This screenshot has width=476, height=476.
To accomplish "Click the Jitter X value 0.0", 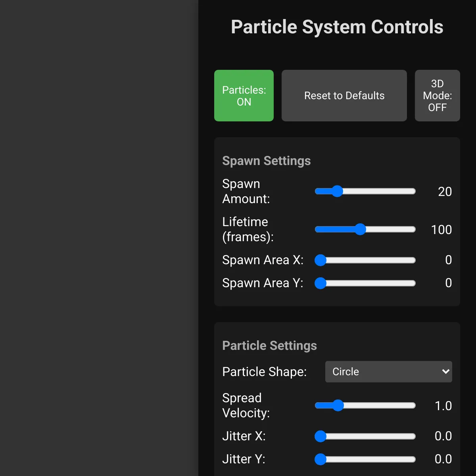I will point(443,436).
